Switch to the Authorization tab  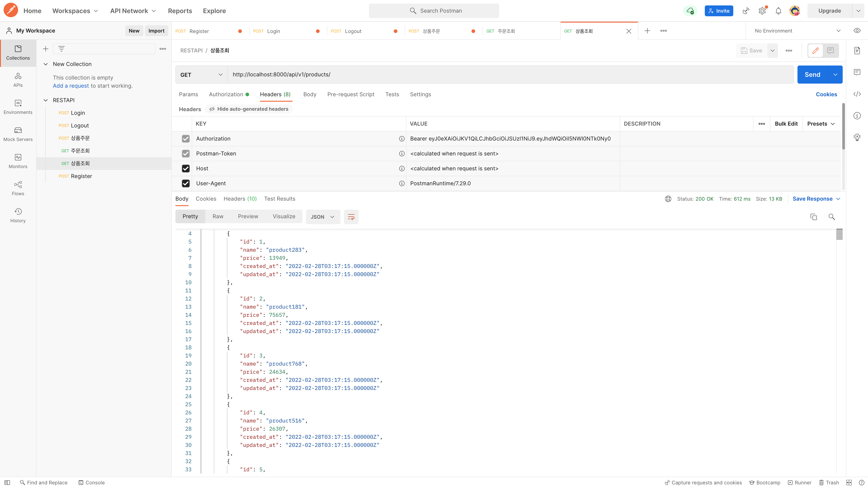[226, 94]
